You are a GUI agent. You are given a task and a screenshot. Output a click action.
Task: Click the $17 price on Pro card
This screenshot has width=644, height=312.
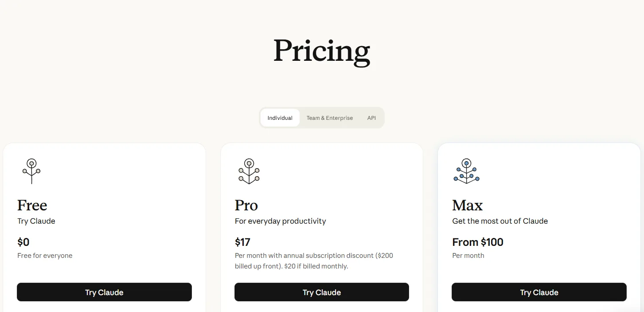243,242
